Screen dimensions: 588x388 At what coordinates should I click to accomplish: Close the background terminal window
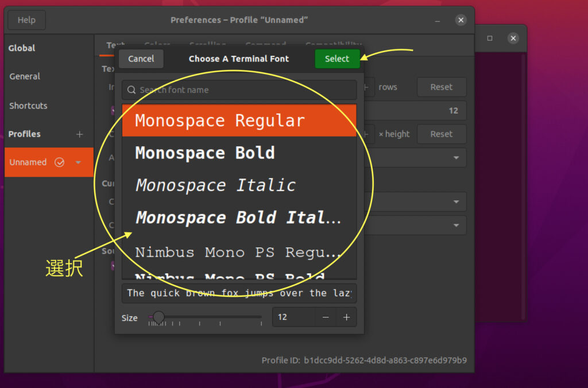(x=513, y=38)
